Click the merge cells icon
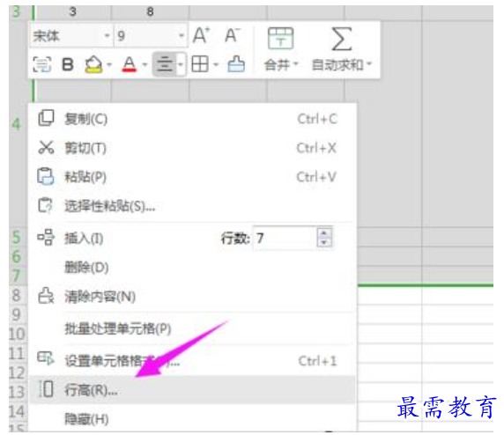Screen dimensions: 504x435 (280, 39)
